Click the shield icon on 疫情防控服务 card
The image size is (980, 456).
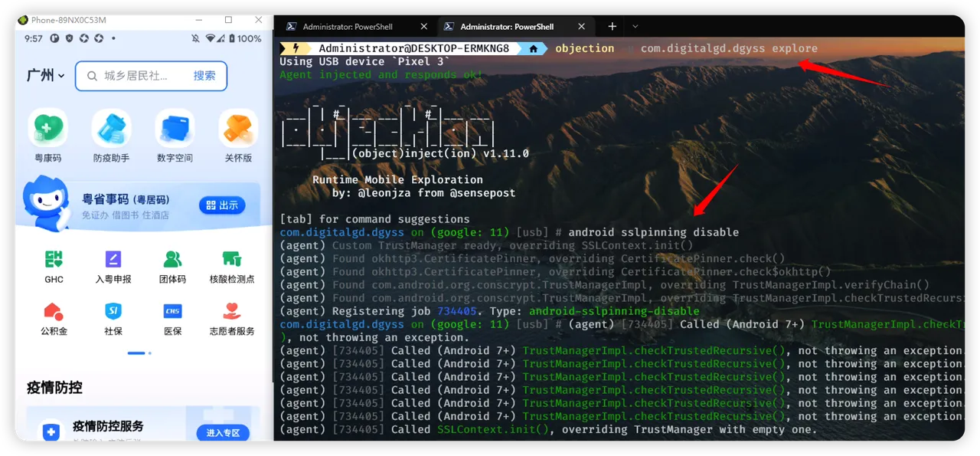click(x=51, y=432)
